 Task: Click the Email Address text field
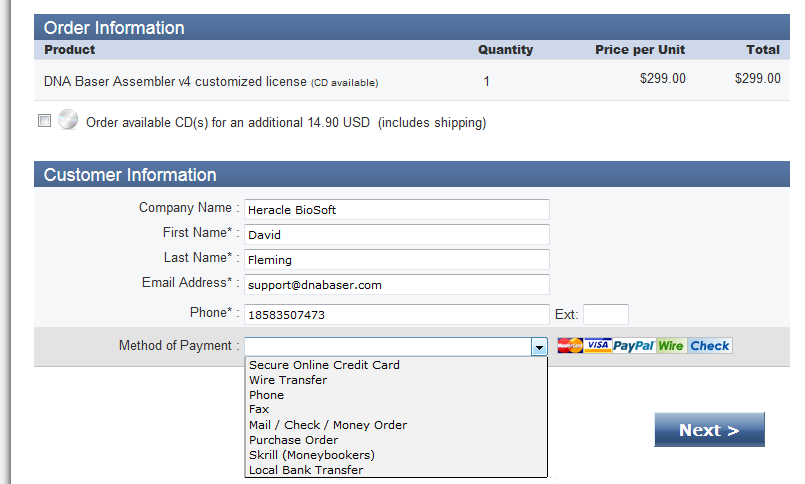(397, 285)
